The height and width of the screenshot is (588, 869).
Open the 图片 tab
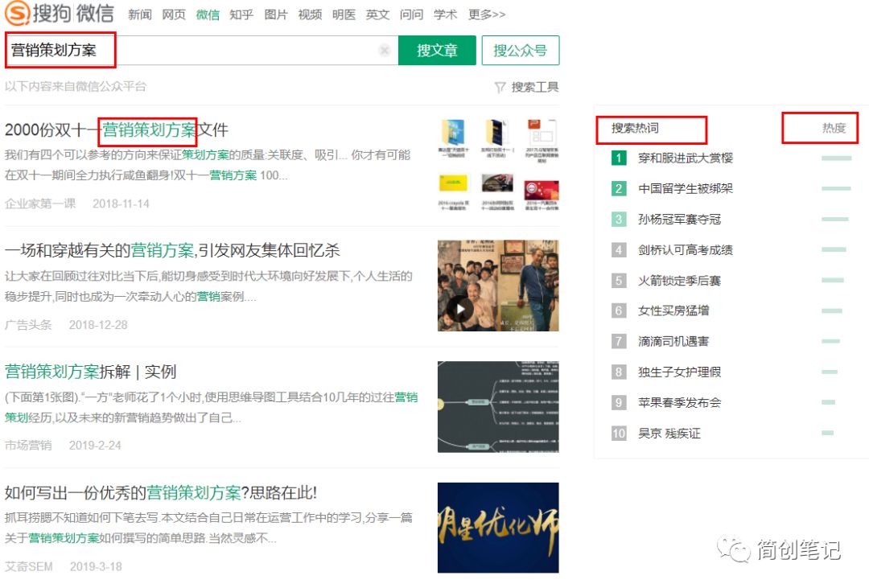click(276, 14)
